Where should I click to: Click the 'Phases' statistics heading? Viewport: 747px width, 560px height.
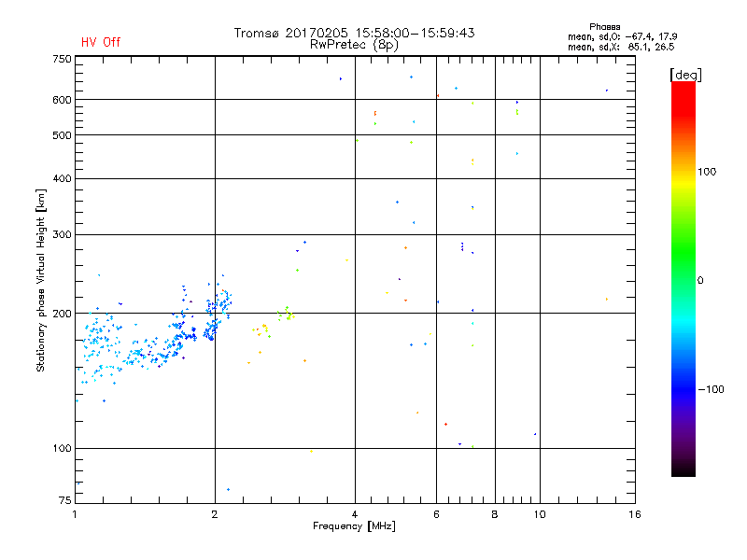604,27
